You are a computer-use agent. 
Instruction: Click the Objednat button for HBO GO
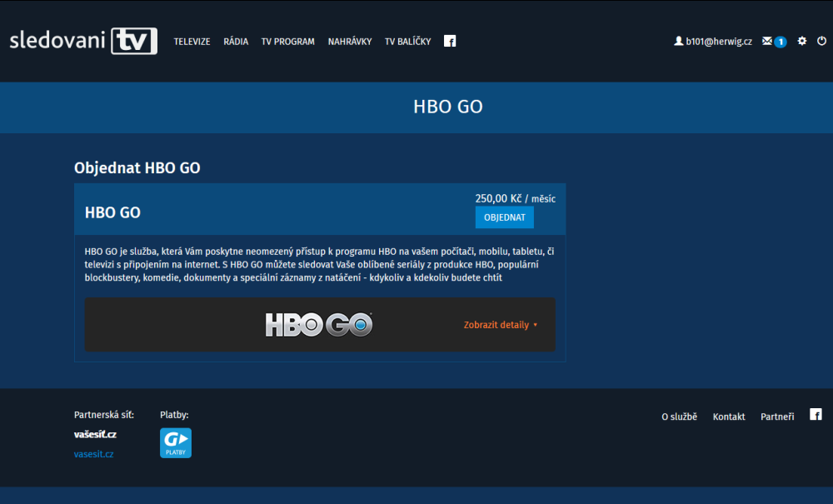pyautogui.click(x=505, y=217)
